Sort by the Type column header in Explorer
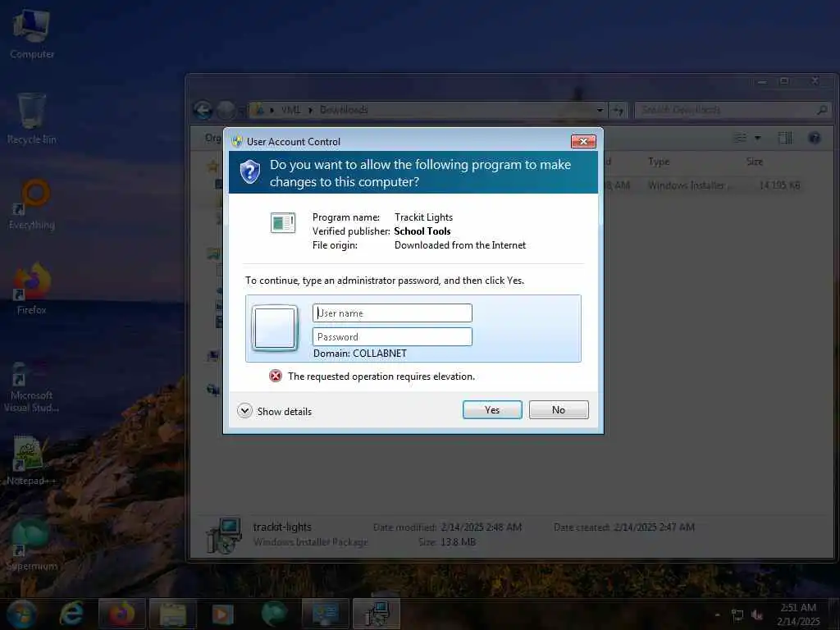840x630 pixels. [x=659, y=162]
